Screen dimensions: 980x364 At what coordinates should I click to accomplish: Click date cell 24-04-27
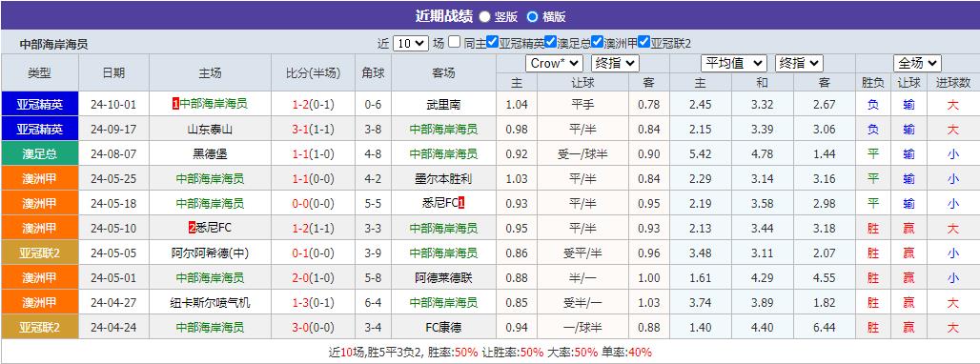click(x=113, y=303)
